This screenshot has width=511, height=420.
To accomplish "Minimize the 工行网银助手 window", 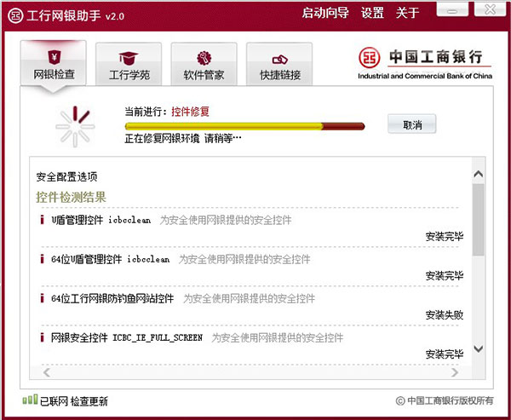I will [452, 9].
